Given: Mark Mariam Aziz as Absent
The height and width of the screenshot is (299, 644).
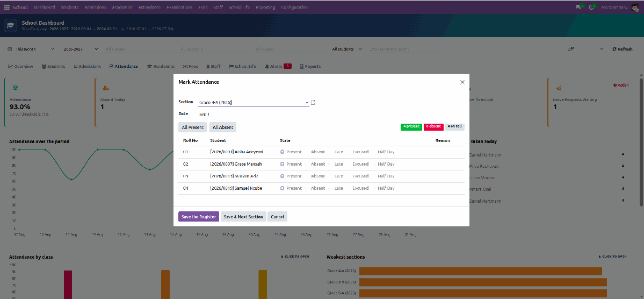Looking at the screenshot, I should pyautogui.click(x=317, y=176).
